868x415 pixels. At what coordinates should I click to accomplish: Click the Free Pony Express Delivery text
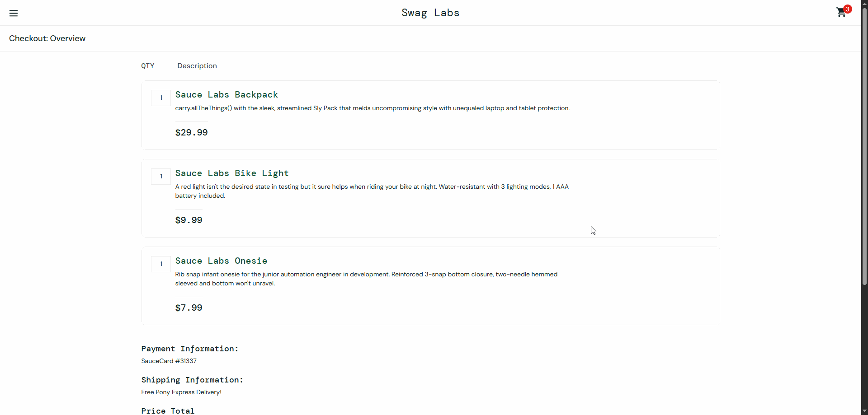pyautogui.click(x=181, y=392)
